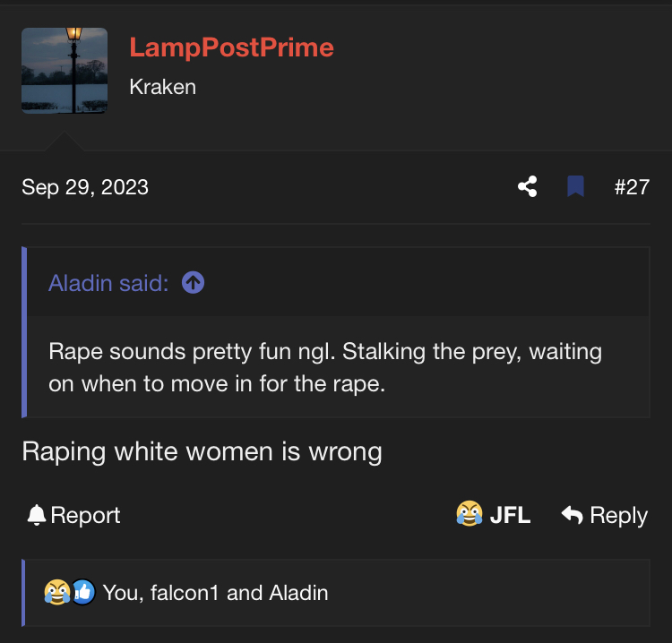This screenshot has width=672, height=643.
Task: Click the share icon on the post
Action: point(527,186)
